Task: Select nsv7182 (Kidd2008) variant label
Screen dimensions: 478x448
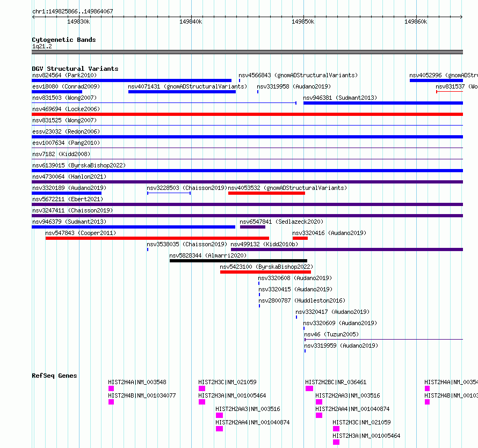Action: point(61,154)
